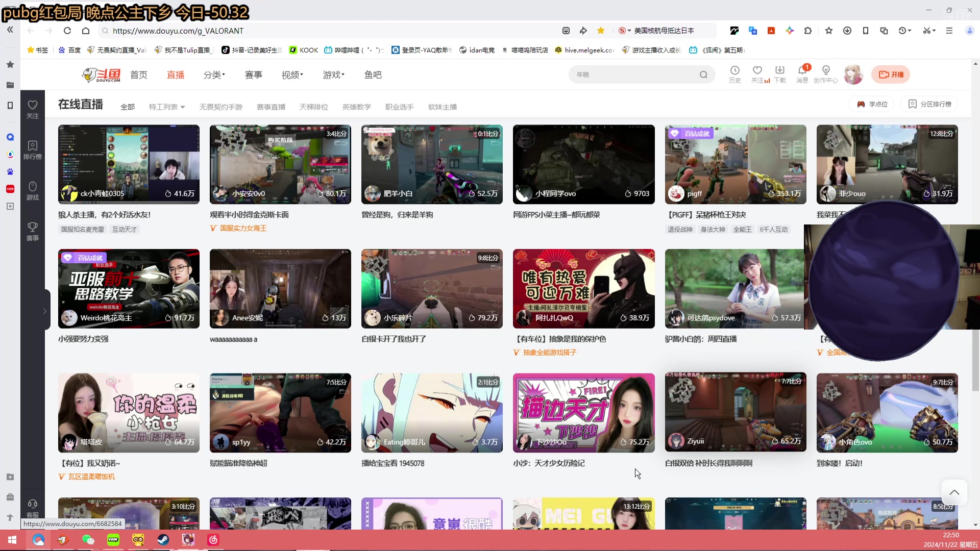The height and width of the screenshot is (551, 980).
Task: Open search engine selector dropdown
Action: pyautogui.click(x=625, y=31)
